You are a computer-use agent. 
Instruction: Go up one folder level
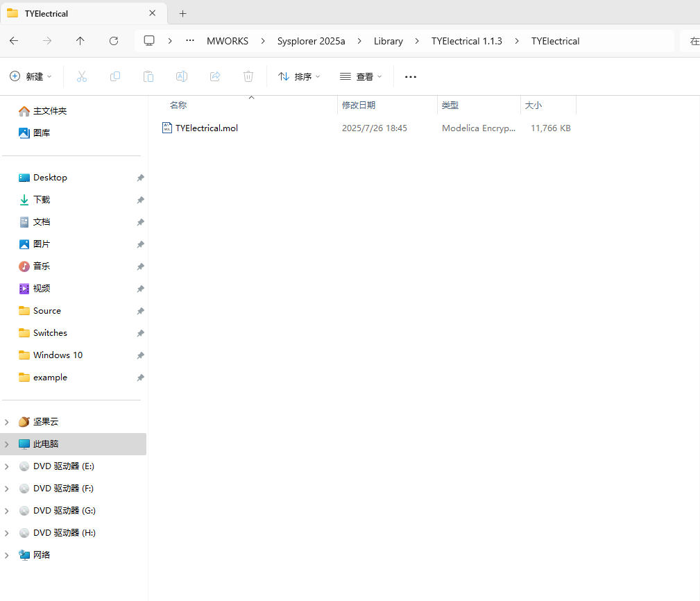click(x=80, y=41)
